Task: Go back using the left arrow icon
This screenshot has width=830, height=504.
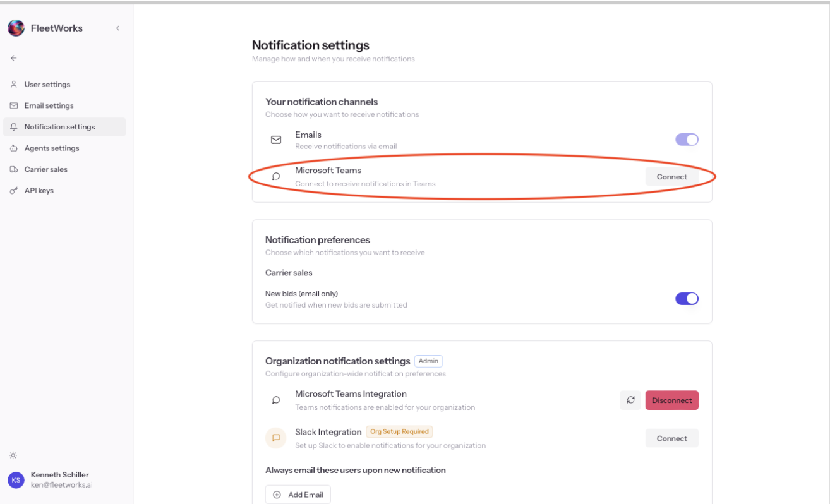Action: pyautogui.click(x=14, y=58)
